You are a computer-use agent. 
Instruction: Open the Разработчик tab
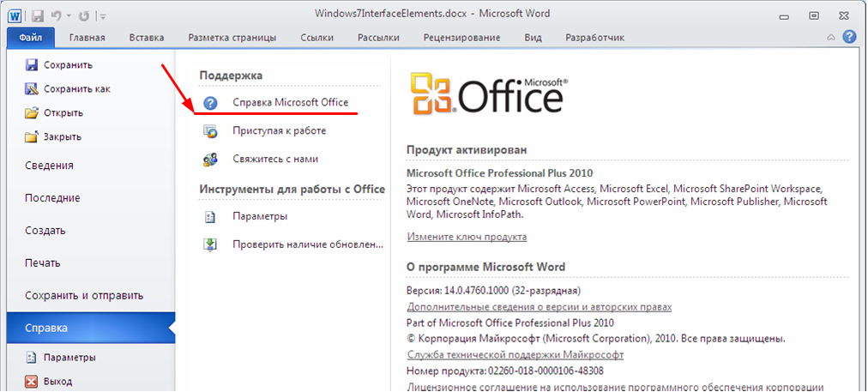(x=594, y=38)
